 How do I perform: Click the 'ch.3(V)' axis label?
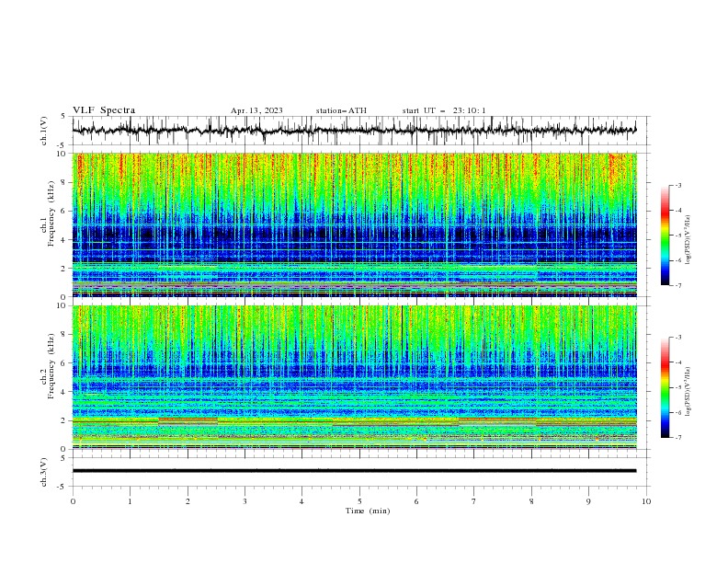pyautogui.click(x=44, y=472)
